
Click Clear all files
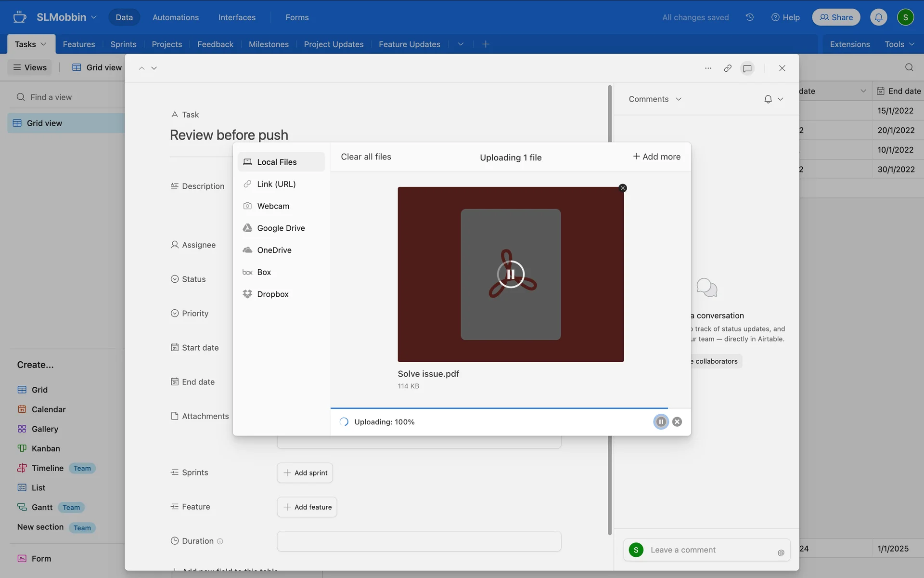[x=366, y=157]
